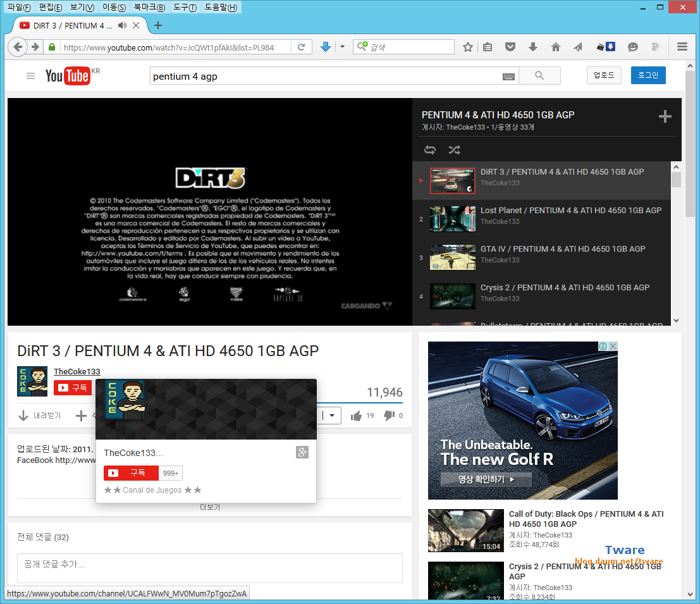Screen dimensions: 700x604
Task: Click 구독 button in the channel hover card
Action: click(x=131, y=472)
